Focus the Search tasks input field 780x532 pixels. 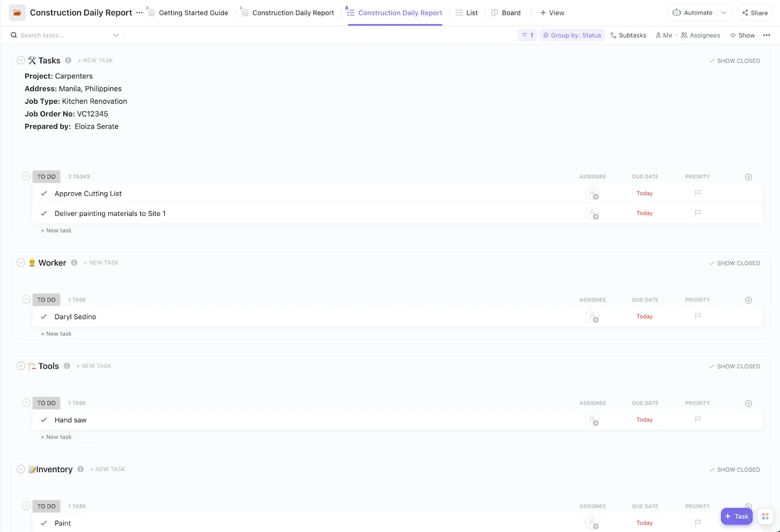pyautogui.click(x=63, y=35)
